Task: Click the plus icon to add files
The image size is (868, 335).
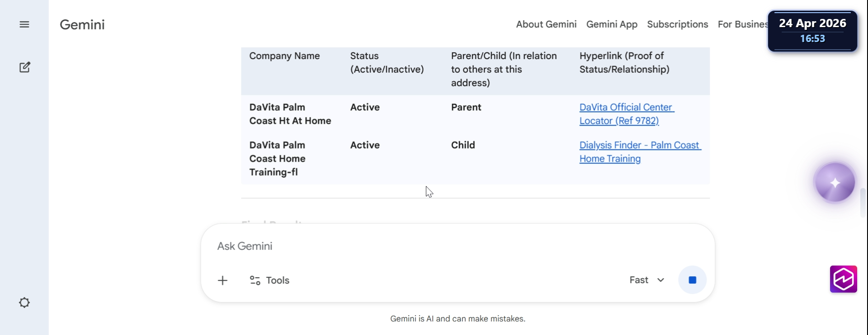Action: tap(222, 280)
